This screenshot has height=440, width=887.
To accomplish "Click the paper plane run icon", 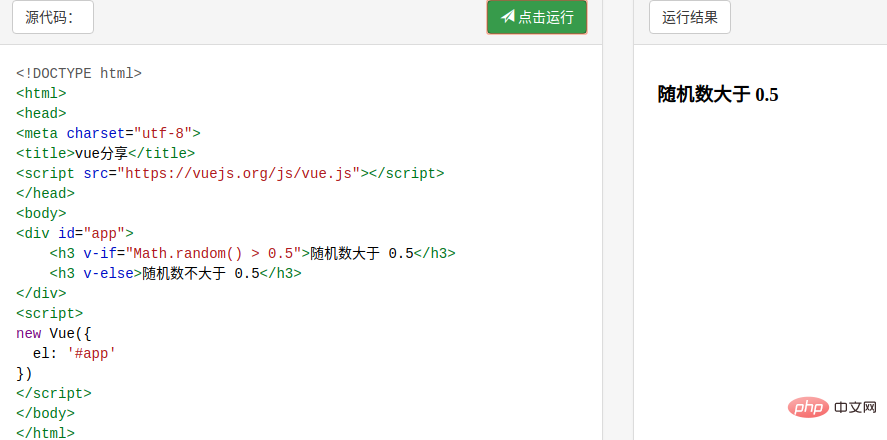I will [x=508, y=17].
